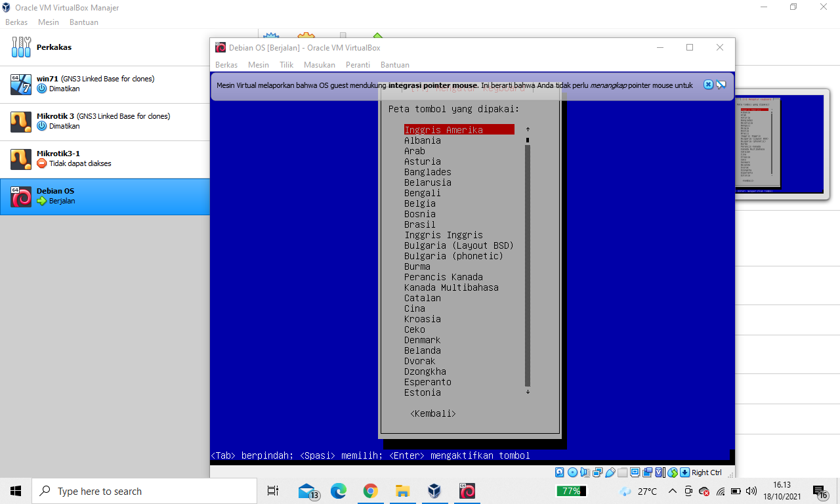Screen dimensions: 840x504
Task: Select Bulgaria (Layout BSD) keymap
Action: tap(459, 245)
